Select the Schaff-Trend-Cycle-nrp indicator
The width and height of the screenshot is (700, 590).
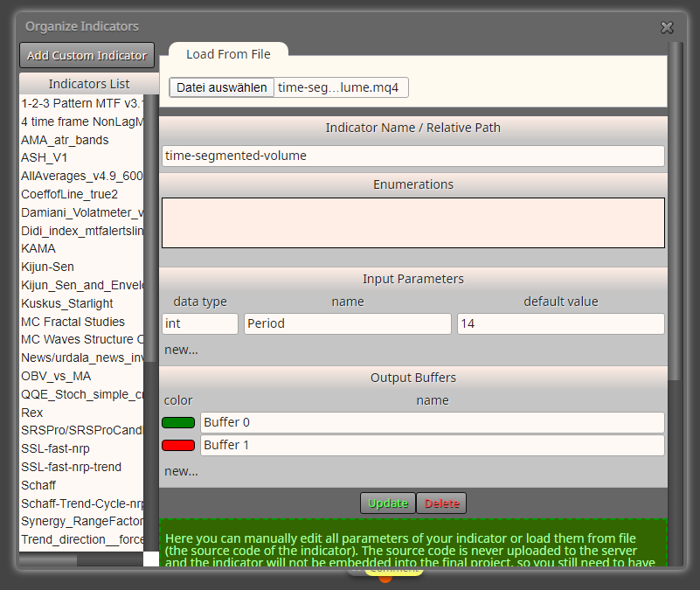click(x=81, y=503)
